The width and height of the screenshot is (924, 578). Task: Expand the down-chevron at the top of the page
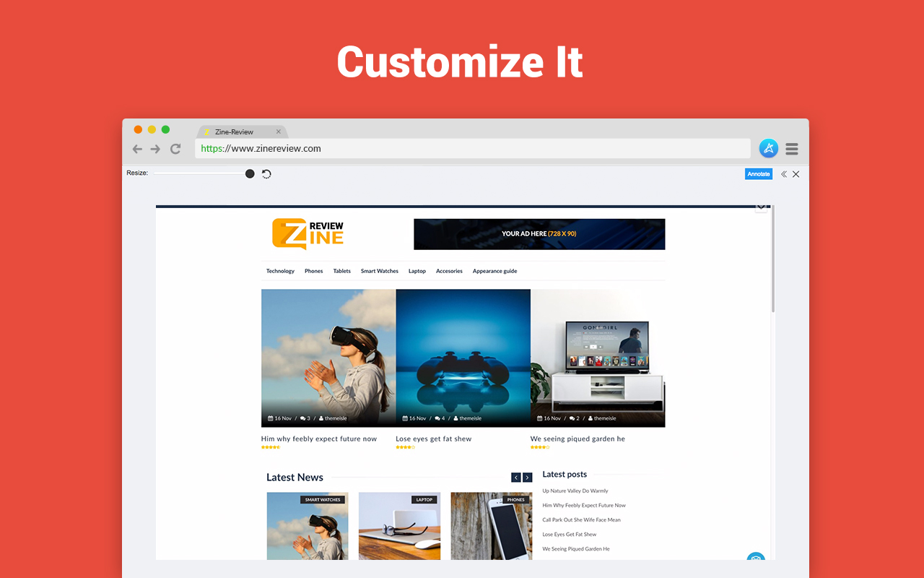click(x=761, y=207)
